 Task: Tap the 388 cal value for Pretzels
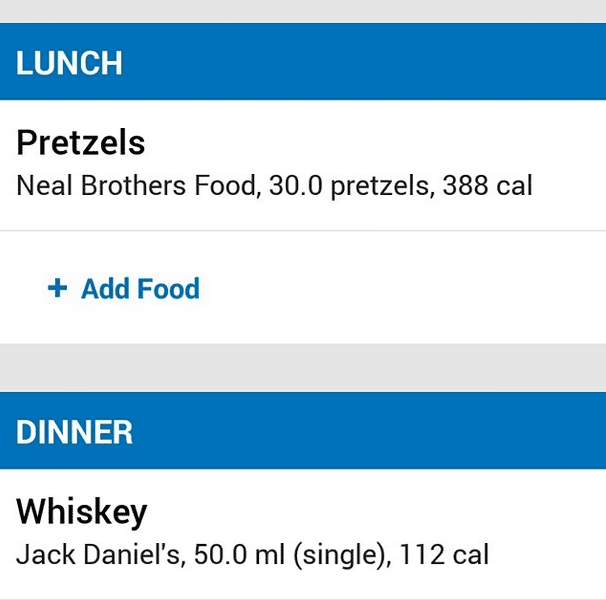coord(489,186)
